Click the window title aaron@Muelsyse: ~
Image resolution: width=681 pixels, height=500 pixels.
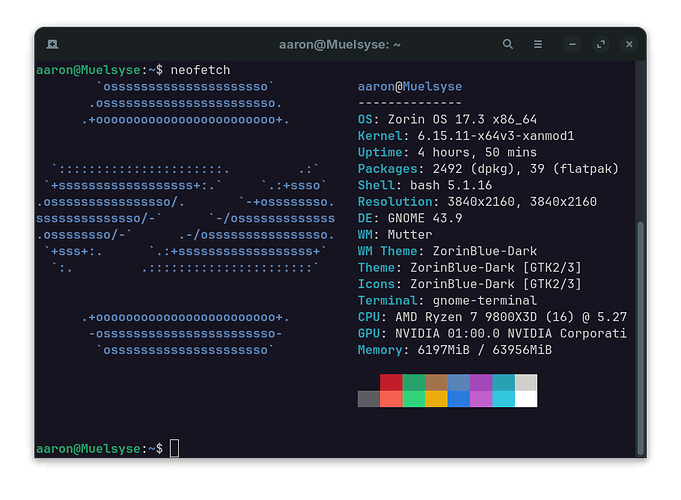tap(340, 44)
